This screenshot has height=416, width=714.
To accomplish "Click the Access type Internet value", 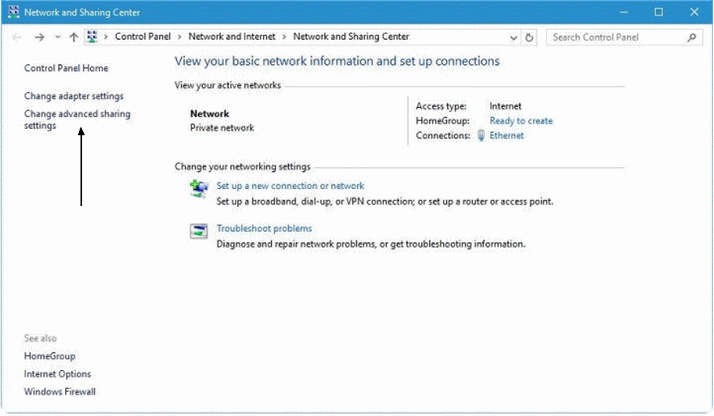I will coord(505,106).
